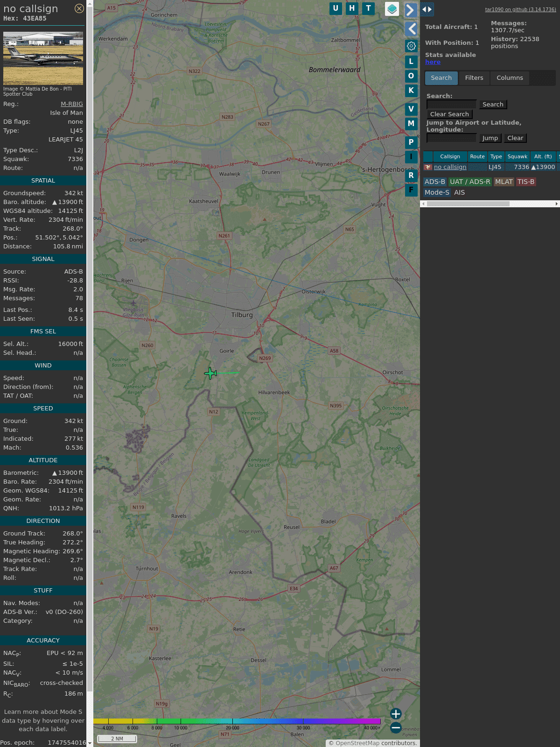Viewport: 560px width, 747px height.
Task: Sort table by Type column
Action: pos(496,156)
